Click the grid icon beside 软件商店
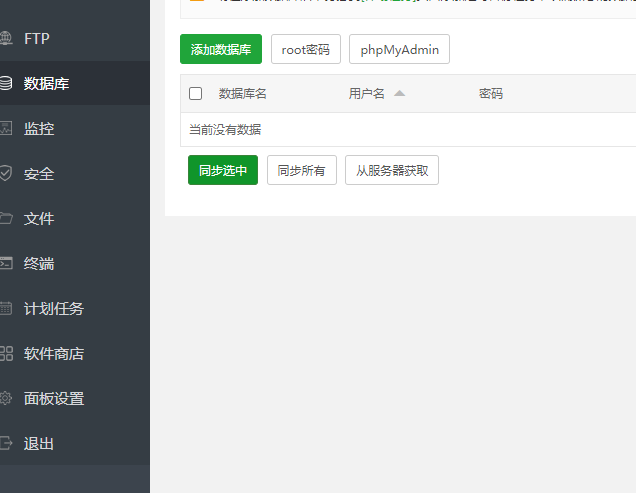This screenshot has width=636, height=493. (6, 353)
